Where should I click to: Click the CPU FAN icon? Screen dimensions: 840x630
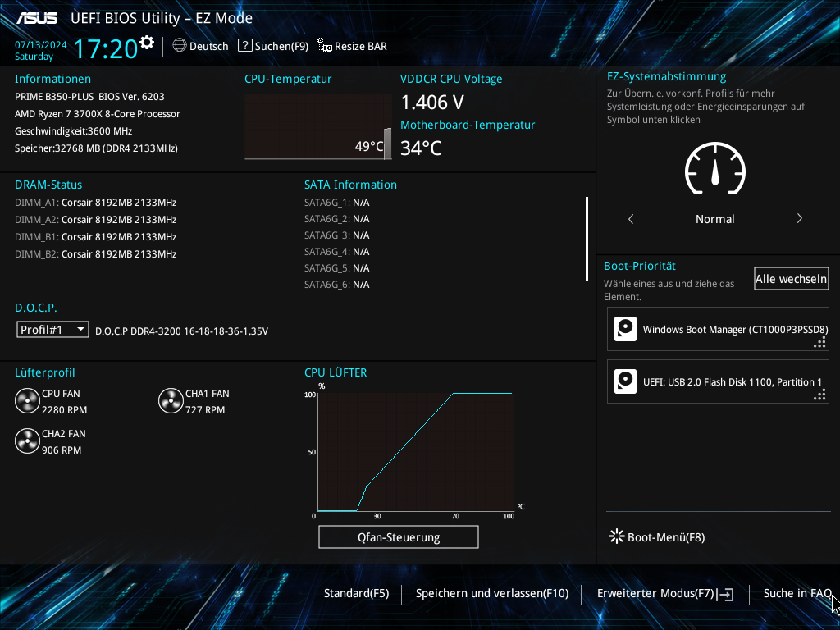[x=27, y=401]
